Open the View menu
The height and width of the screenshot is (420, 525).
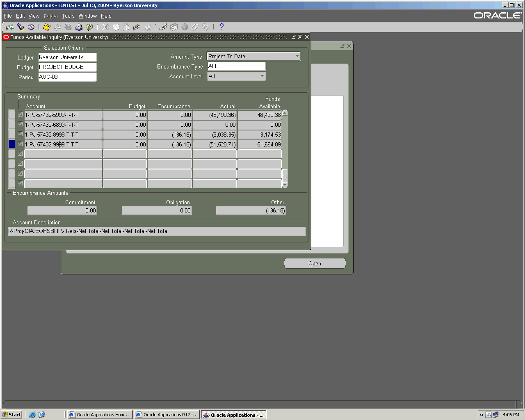click(34, 16)
